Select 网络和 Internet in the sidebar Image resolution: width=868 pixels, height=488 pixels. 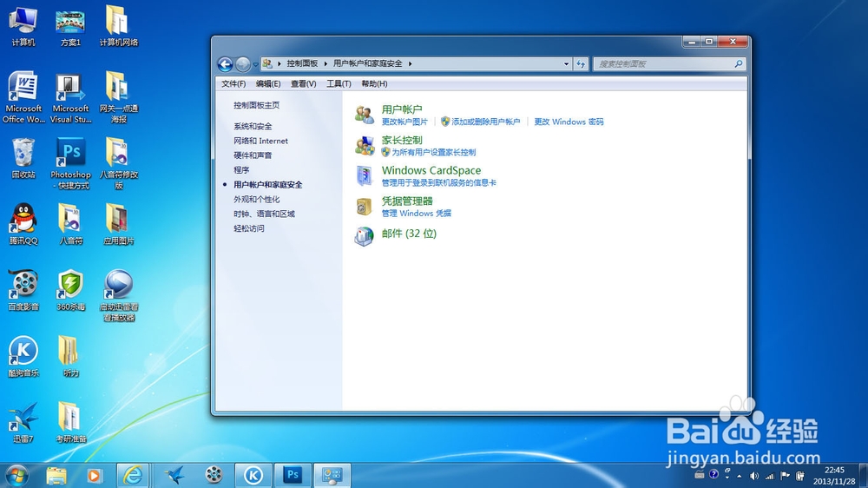[260, 141]
